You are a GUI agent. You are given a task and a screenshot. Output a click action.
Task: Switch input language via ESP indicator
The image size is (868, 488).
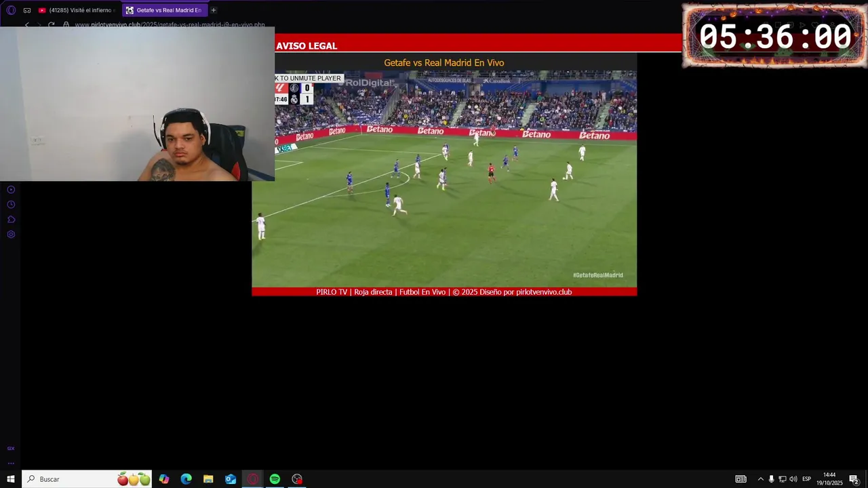coord(806,479)
